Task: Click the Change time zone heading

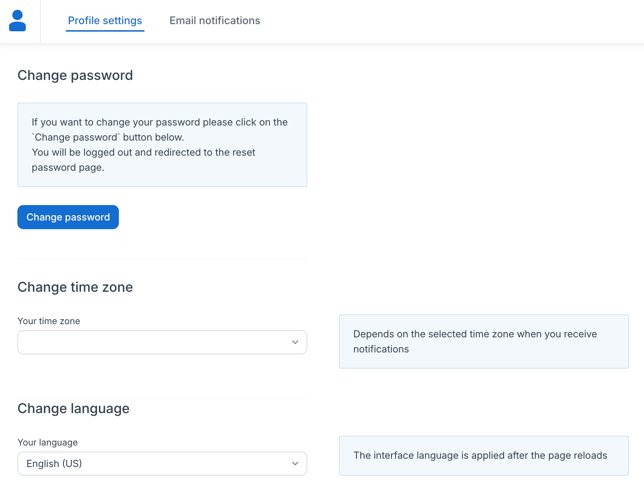Action: click(x=75, y=287)
